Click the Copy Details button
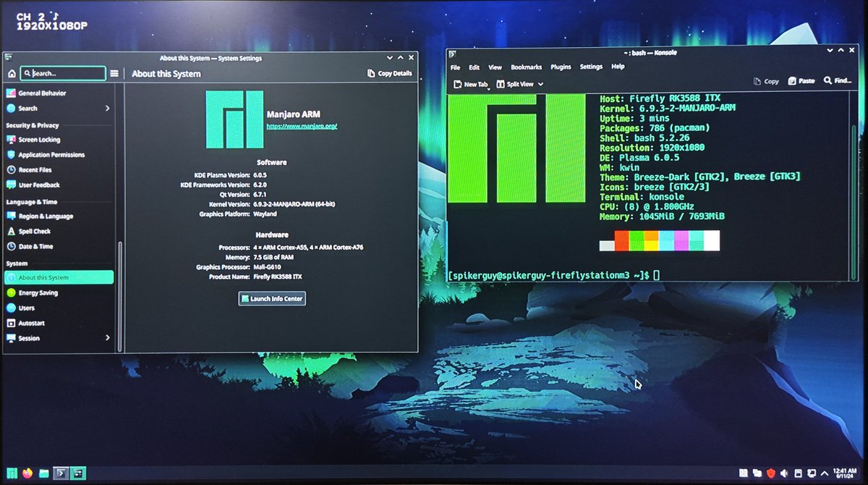The height and width of the screenshot is (485, 868). (x=390, y=73)
